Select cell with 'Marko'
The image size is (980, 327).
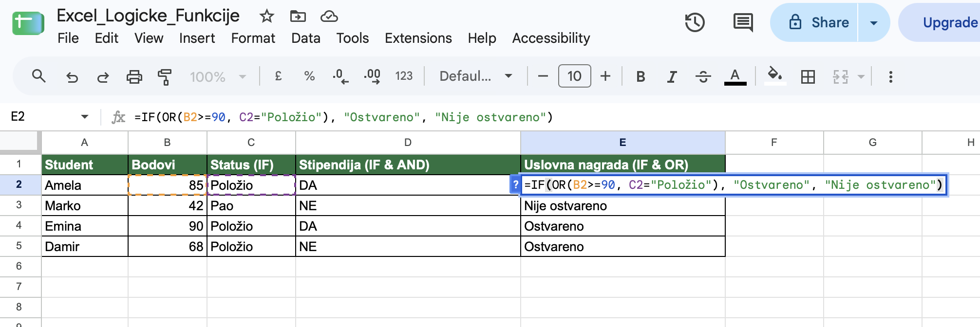85,205
